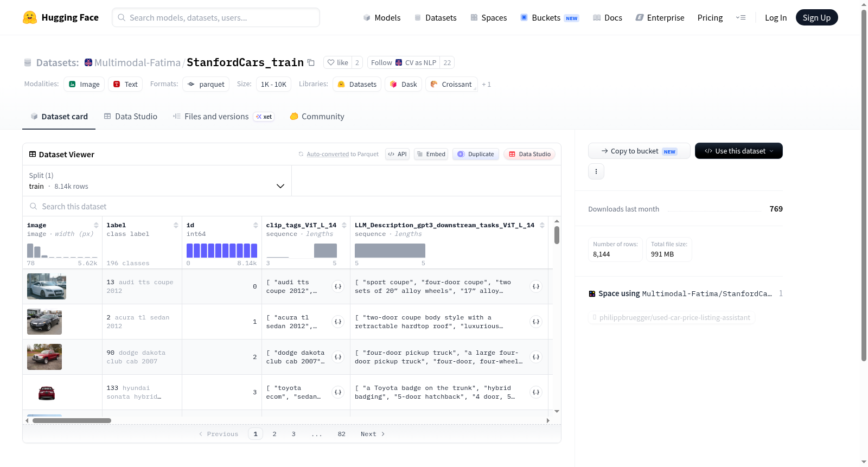This screenshot has width=868, height=467.
Task: Click the Duplicate button in Dataset Viewer
Action: point(475,154)
